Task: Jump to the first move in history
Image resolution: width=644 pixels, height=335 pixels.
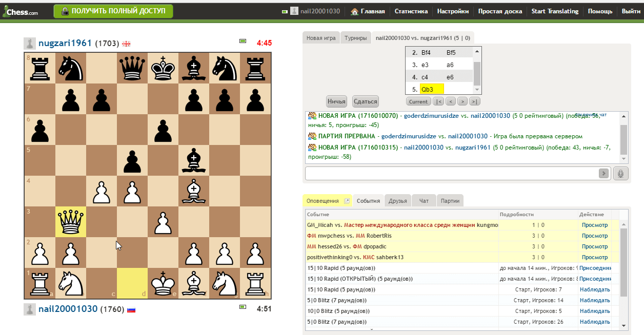Action: click(x=438, y=101)
